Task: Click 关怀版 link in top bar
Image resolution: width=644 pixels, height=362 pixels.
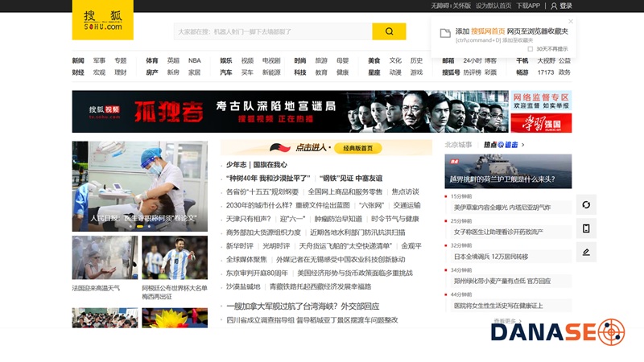Action: point(461,6)
